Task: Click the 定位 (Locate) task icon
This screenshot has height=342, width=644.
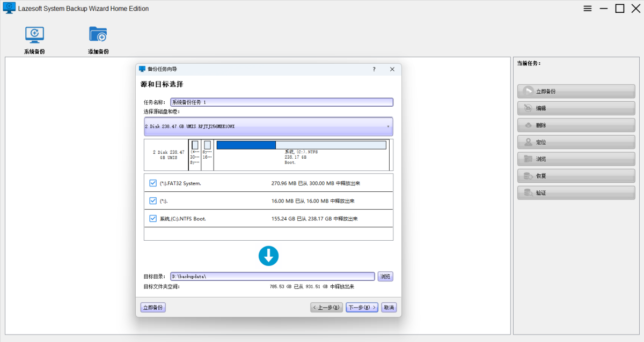Action: tap(528, 143)
